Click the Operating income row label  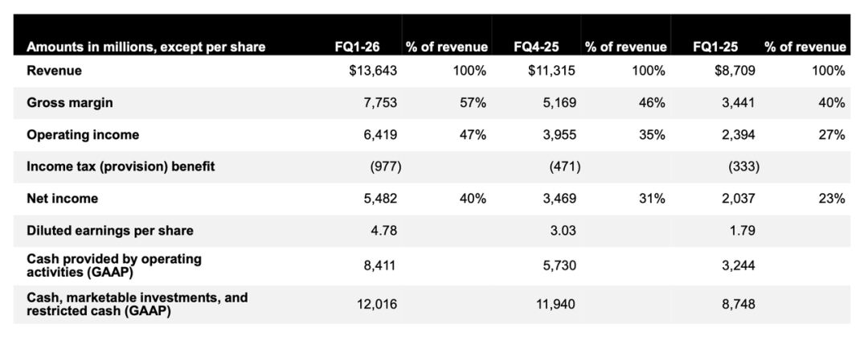[83, 135]
